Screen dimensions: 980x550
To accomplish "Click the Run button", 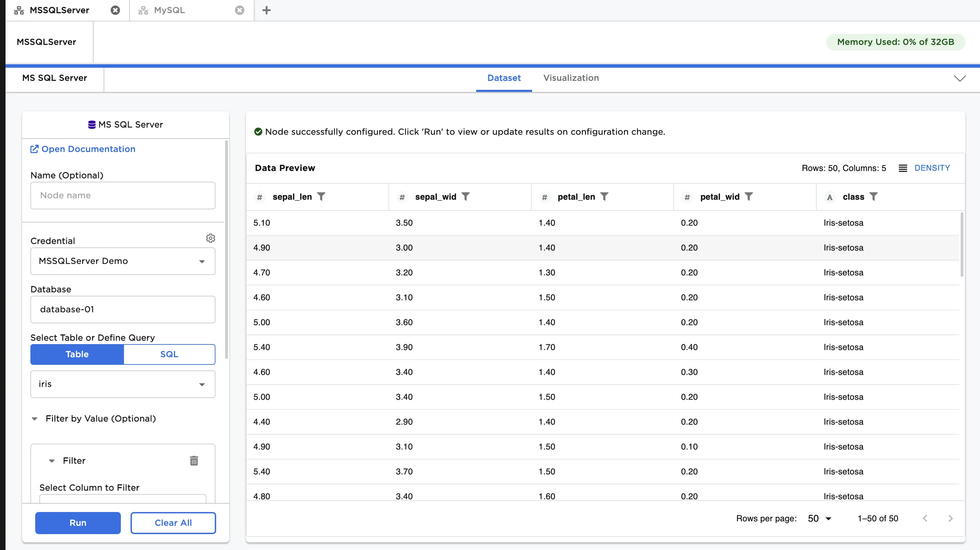I will click(78, 523).
